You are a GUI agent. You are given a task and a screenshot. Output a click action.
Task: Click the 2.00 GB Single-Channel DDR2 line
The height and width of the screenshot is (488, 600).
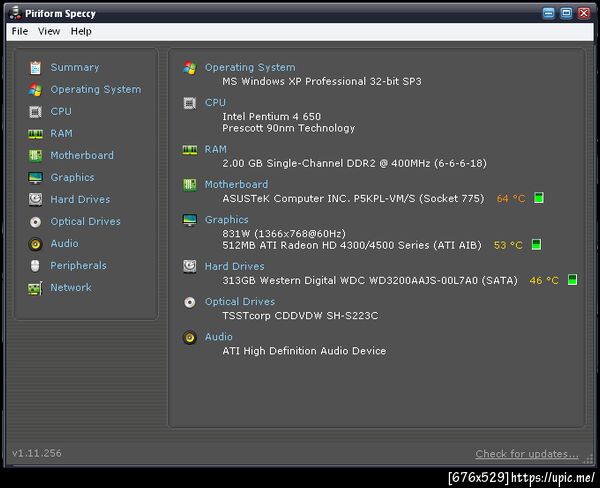354,163
